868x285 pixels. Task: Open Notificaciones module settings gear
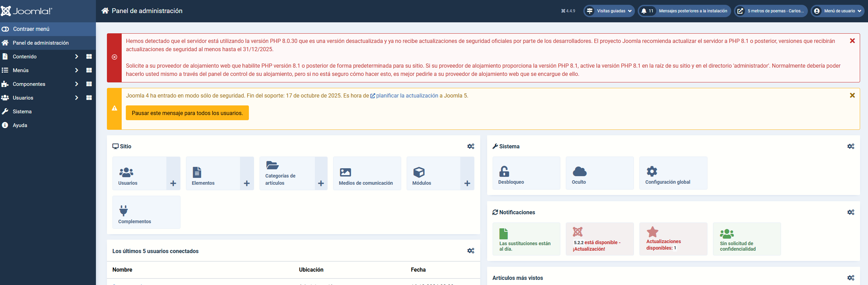(850, 212)
